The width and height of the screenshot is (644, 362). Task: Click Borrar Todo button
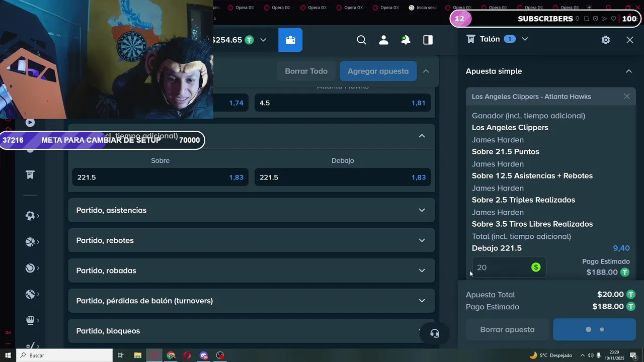click(x=306, y=71)
